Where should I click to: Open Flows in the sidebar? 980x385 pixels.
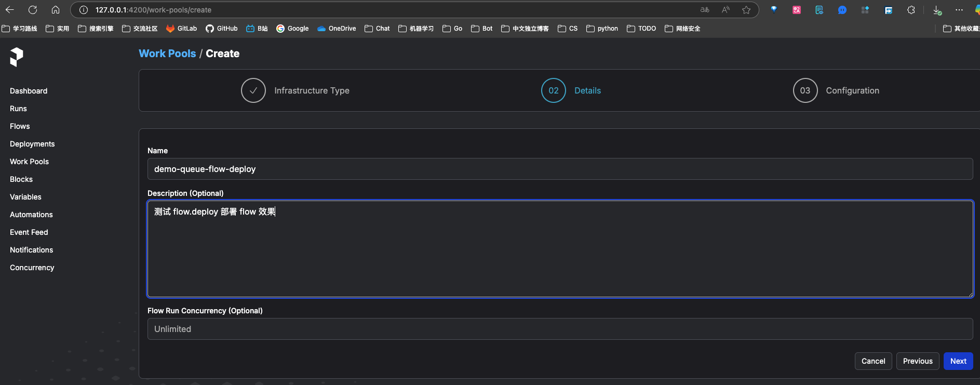(x=20, y=126)
